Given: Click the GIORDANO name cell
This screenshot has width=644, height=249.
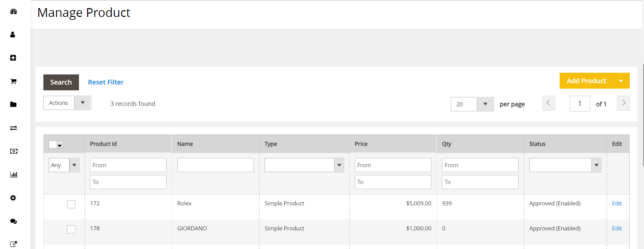Looking at the screenshot, I should 192,228.
